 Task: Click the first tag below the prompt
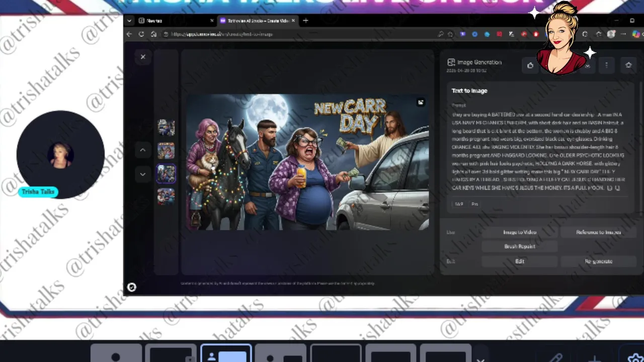coord(459,204)
